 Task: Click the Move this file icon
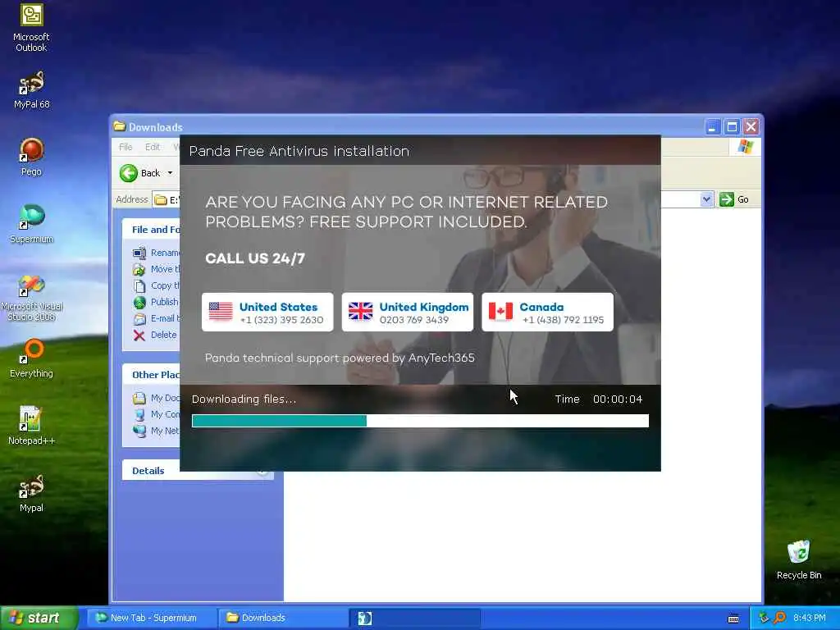139,269
